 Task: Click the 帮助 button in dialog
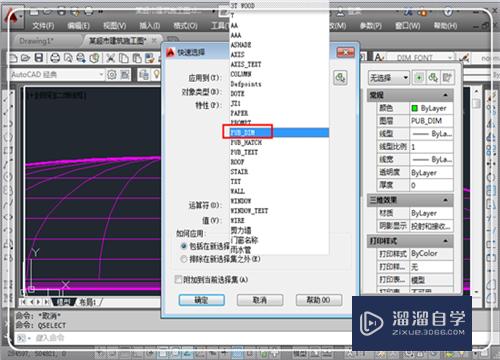(x=319, y=300)
